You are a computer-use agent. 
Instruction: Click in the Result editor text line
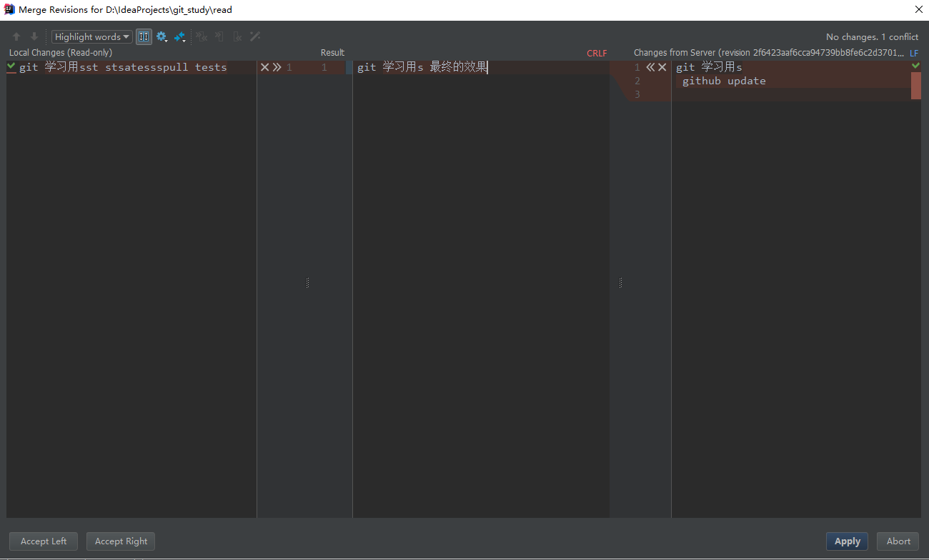tap(422, 67)
